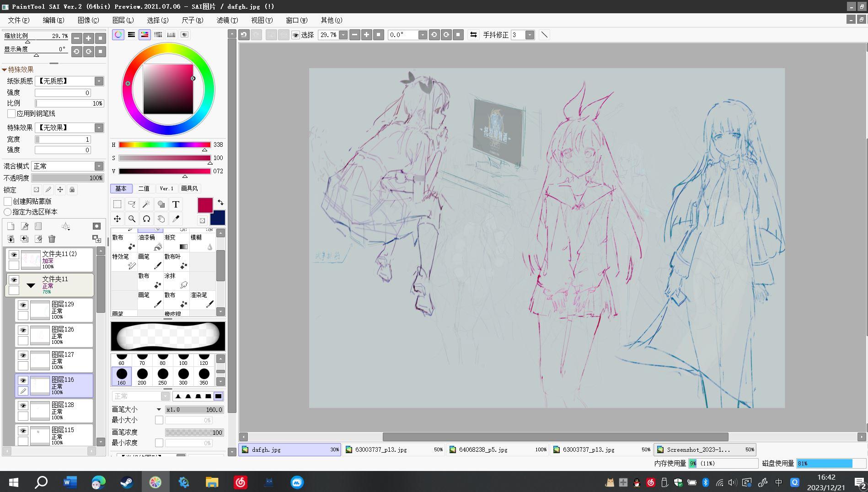The height and width of the screenshot is (492, 868).
Task: Click the crimson foreground color swatch
Action: 205,205
